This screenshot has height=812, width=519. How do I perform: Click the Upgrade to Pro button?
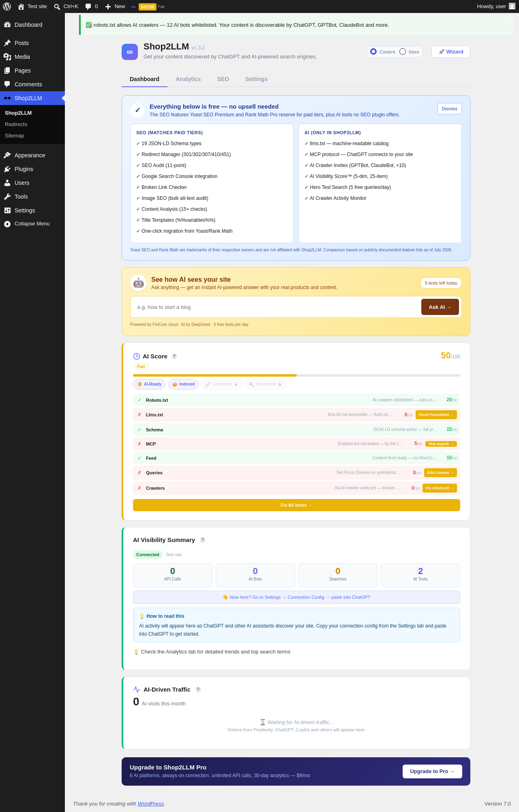tap(432, 771)
